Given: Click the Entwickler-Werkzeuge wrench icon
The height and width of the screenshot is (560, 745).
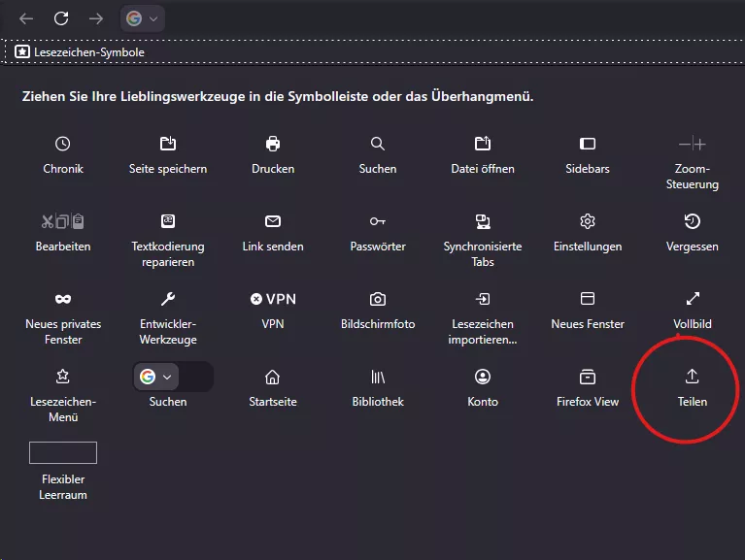Looking at the screenshot, I should pos(168,299).
